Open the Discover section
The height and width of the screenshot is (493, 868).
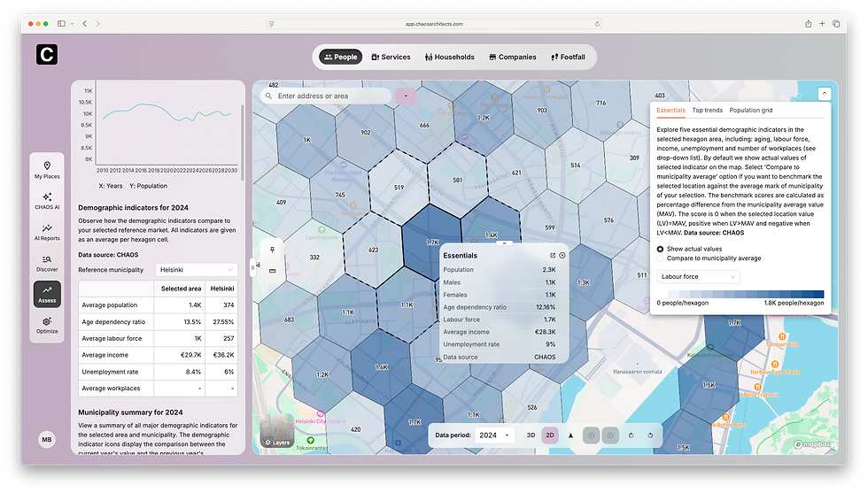click(47, 263)
